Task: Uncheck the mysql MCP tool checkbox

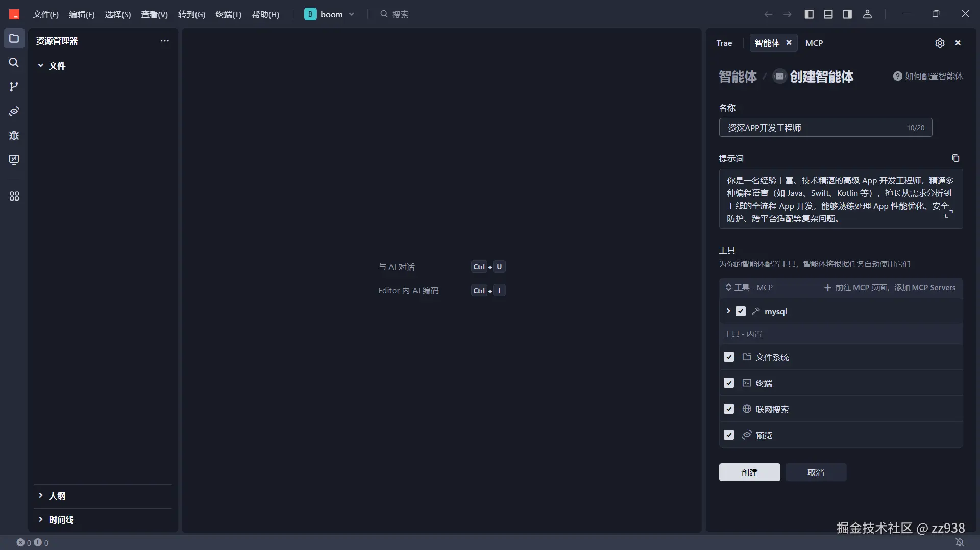Action: click(x=741, y=312)
